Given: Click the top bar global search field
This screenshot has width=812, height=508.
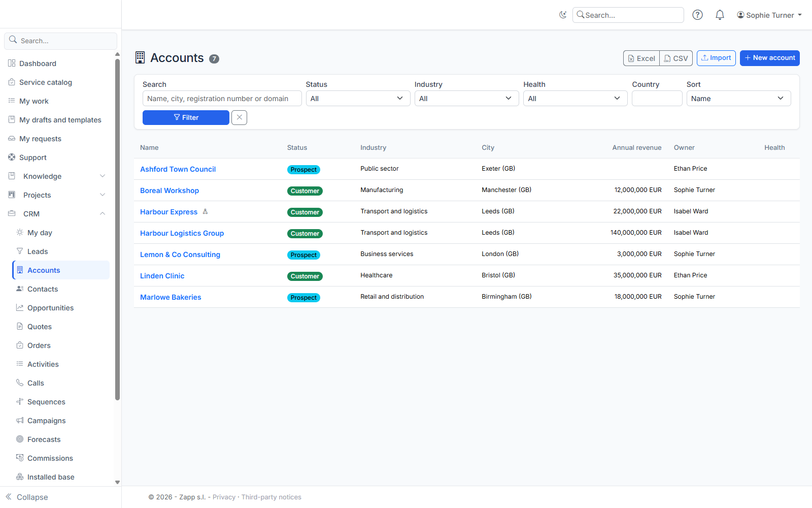Looking at the screenshot, I should tap(628, 15).
